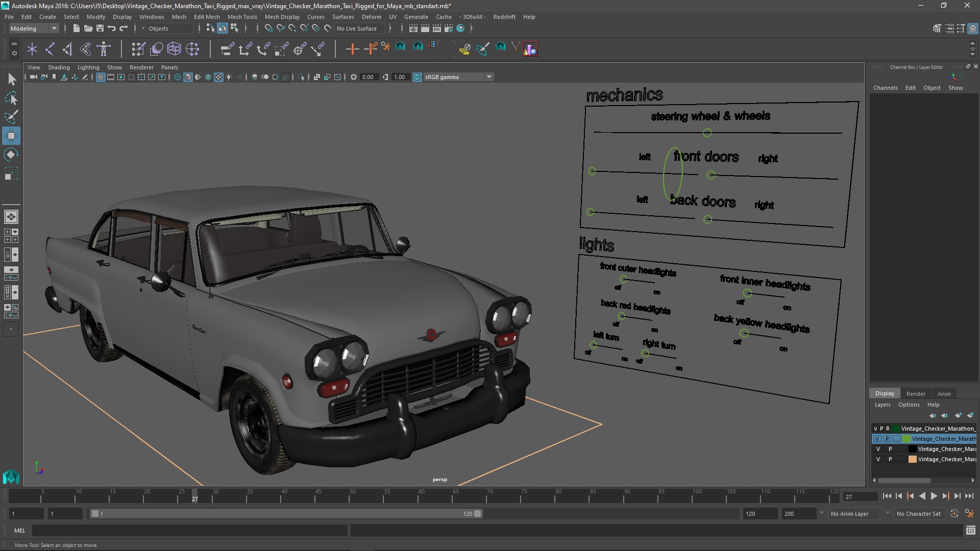The height and width of the screenshot is (551, 980).
Task: Click the current frame field showing 27
Action: (860, 496)
